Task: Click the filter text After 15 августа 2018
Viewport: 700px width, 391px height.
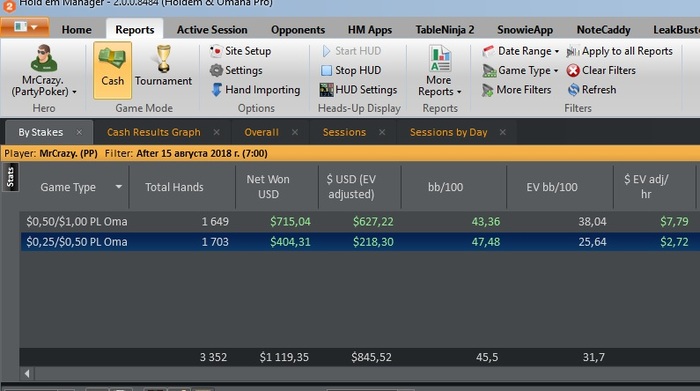Action: coord(202,154)
